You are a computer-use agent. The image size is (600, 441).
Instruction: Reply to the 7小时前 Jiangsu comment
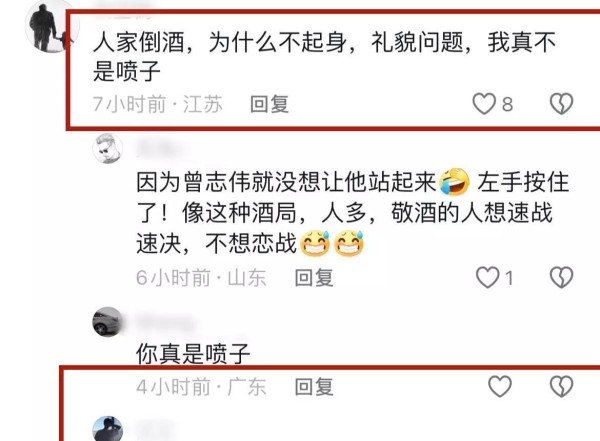click(269, 104)
